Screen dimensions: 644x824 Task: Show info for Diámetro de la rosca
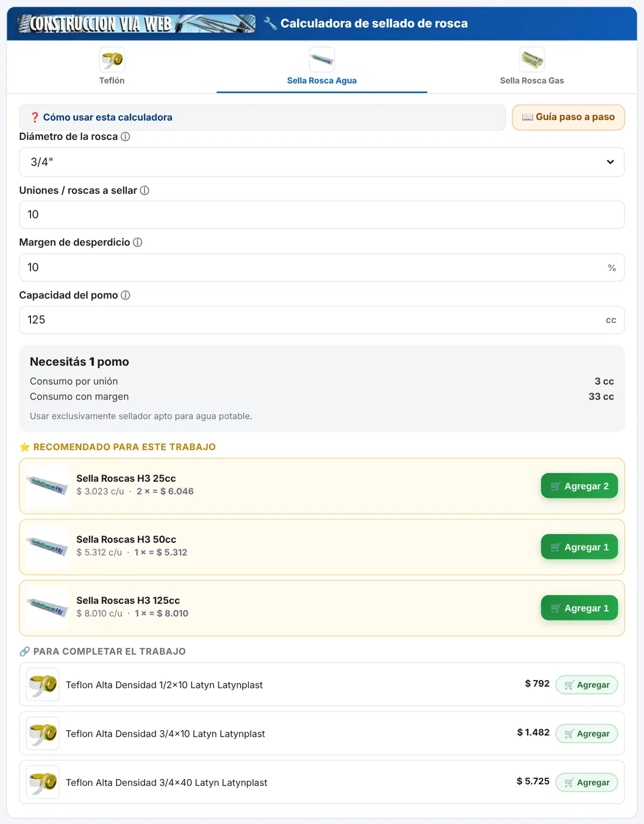pos(125,136)
